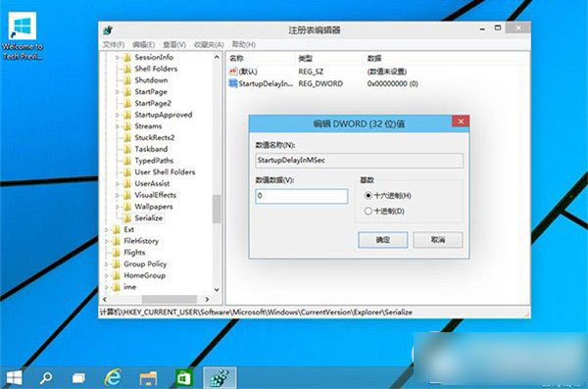The width and height of the screenshot is (588, 389).
Task: Expand the Wallpapers tree node
Action: (x=117, y=207)
